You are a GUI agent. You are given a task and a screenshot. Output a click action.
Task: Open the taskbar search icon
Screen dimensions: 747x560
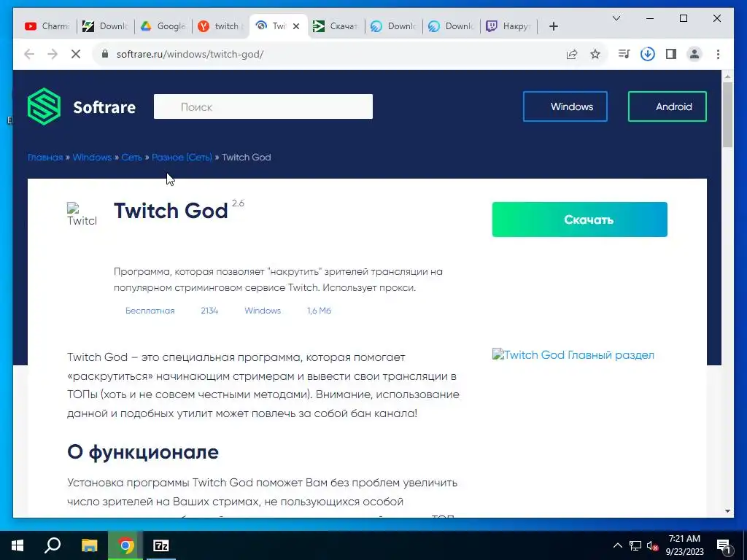click(53, 545)
